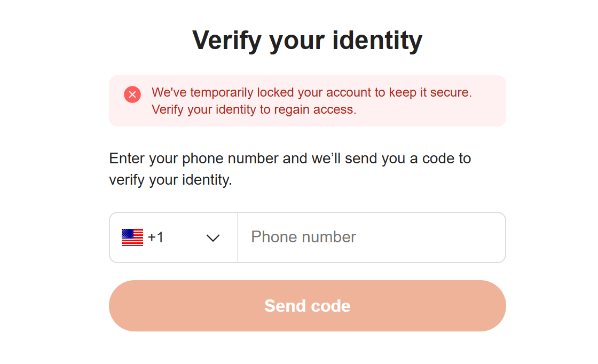Click the Phone number placeholder text
The width and height of the screenshot is (598, 364).
pos(304,237)
